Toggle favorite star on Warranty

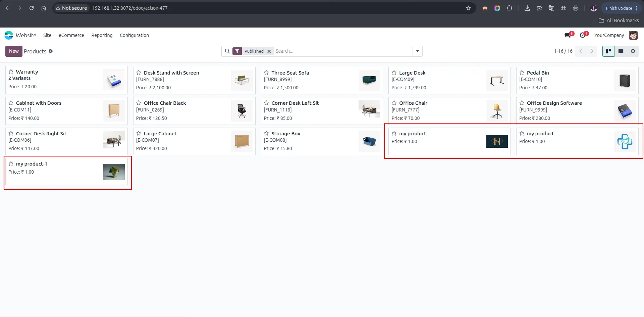pos(11,72)
